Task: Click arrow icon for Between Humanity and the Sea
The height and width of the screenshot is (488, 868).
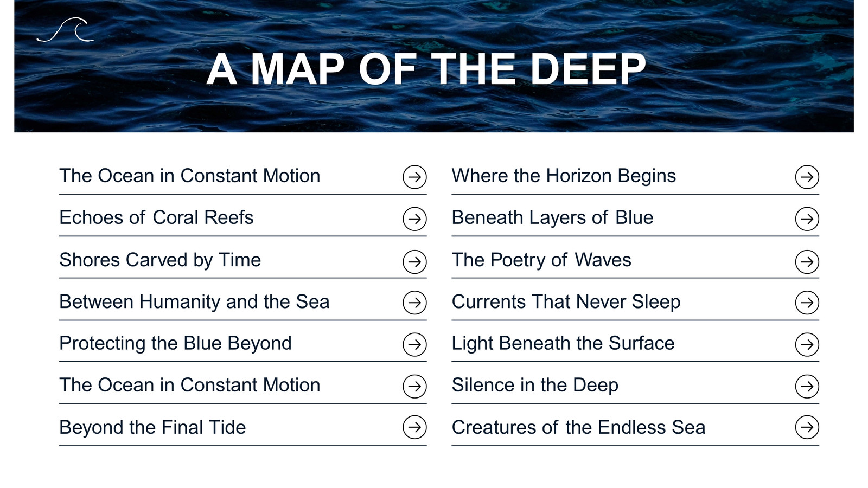Action: pos(414,303)
